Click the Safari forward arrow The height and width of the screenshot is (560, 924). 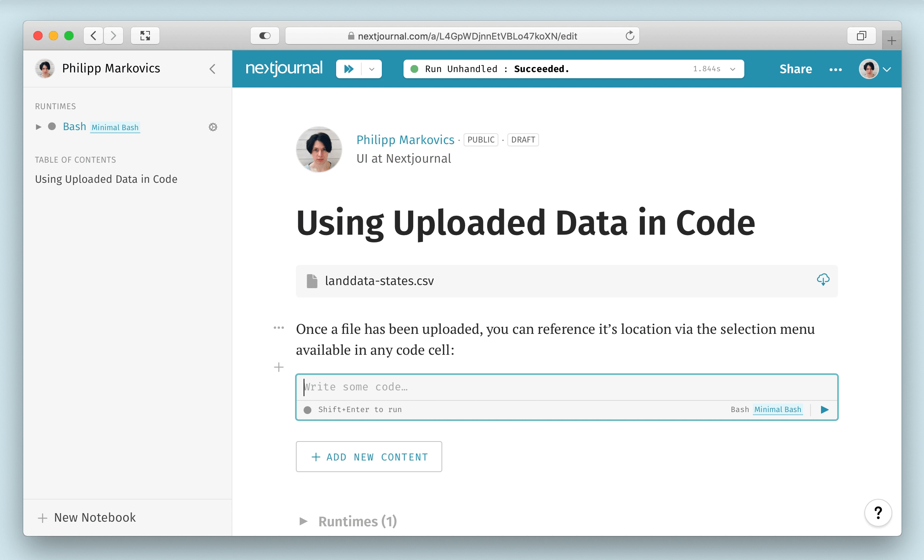(113, 36)
